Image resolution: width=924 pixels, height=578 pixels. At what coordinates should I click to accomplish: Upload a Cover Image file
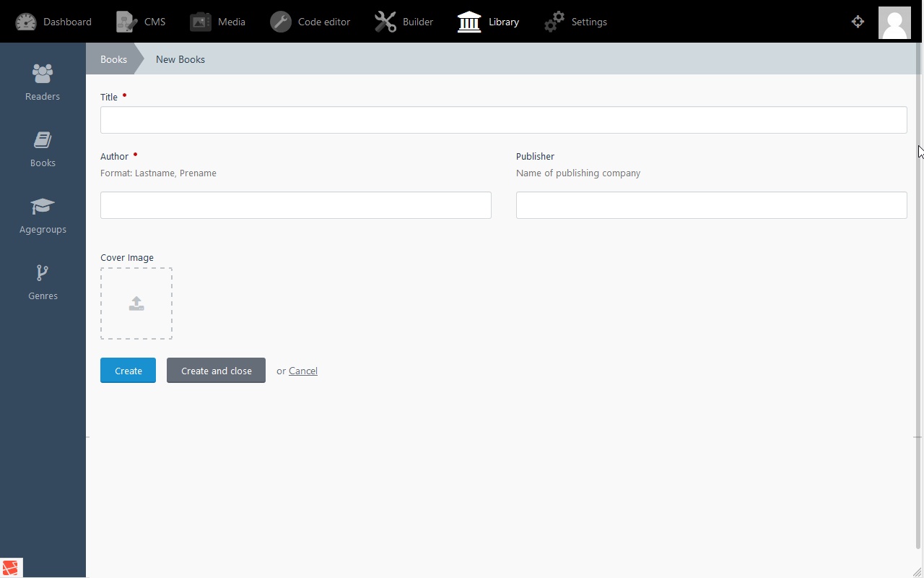click(x=136, y=303)
